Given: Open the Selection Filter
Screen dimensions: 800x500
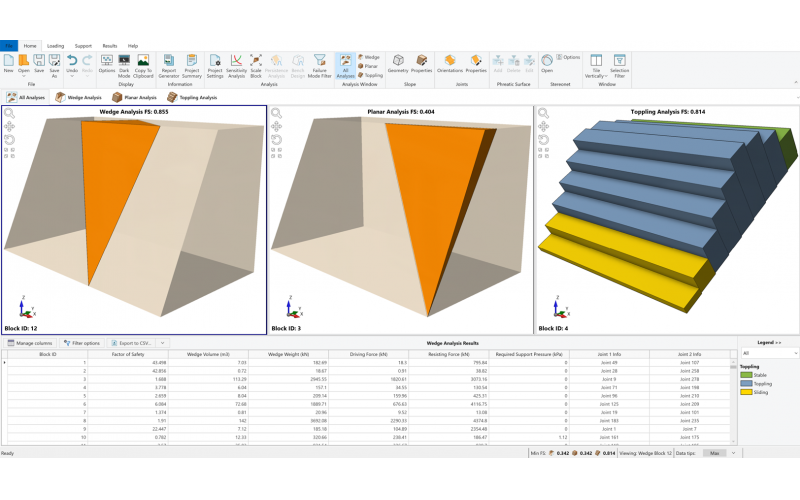Looking at the screenshot, I should point(620,65).
